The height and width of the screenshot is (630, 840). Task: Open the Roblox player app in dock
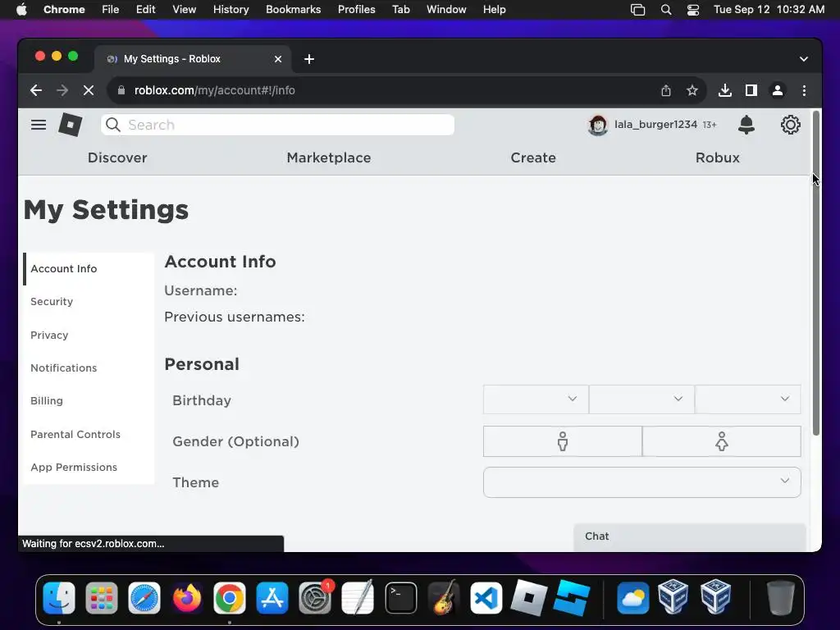point(529,598)
